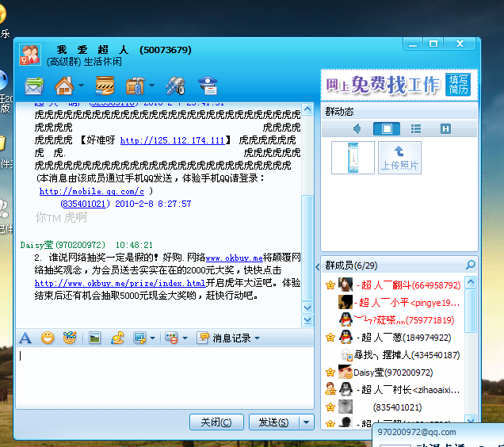Open the group album photo thumbnail
The height and width of the screenshot is (447, 504).
point(353,158)
